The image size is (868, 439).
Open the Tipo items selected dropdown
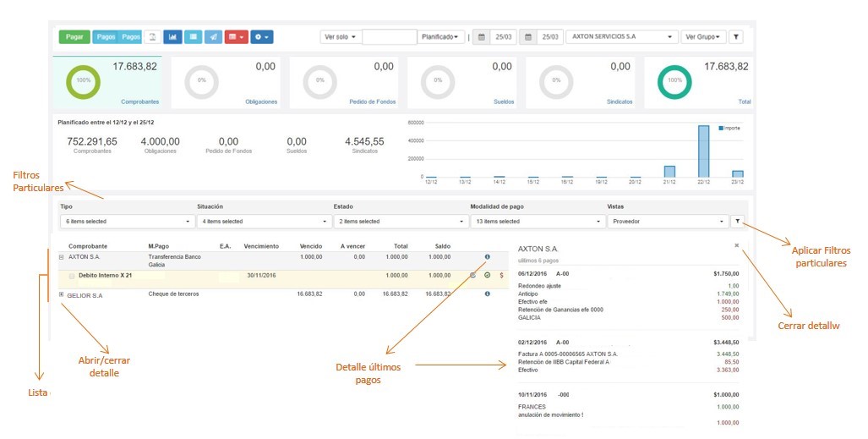127,222
